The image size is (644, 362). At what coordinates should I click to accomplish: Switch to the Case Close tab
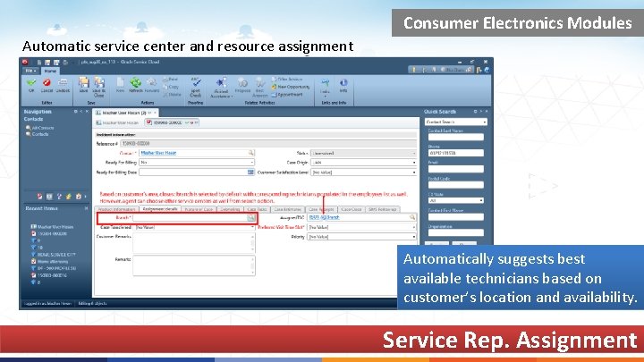(352, 209)
